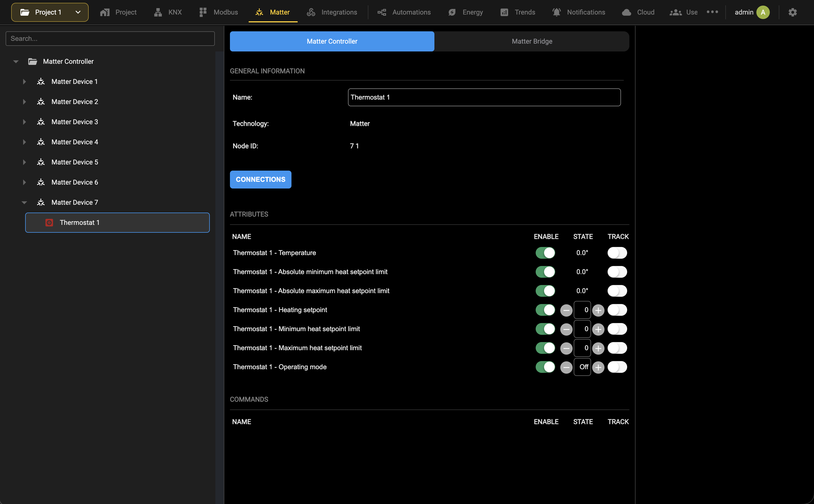Open the Modbus menu

point(218,12)
